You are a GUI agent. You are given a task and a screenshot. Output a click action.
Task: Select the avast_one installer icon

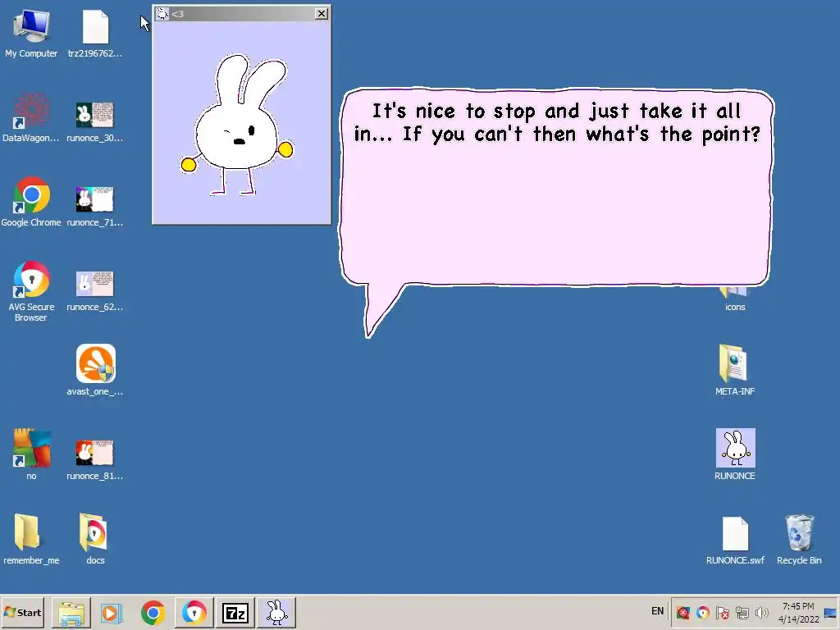(95, 371)
